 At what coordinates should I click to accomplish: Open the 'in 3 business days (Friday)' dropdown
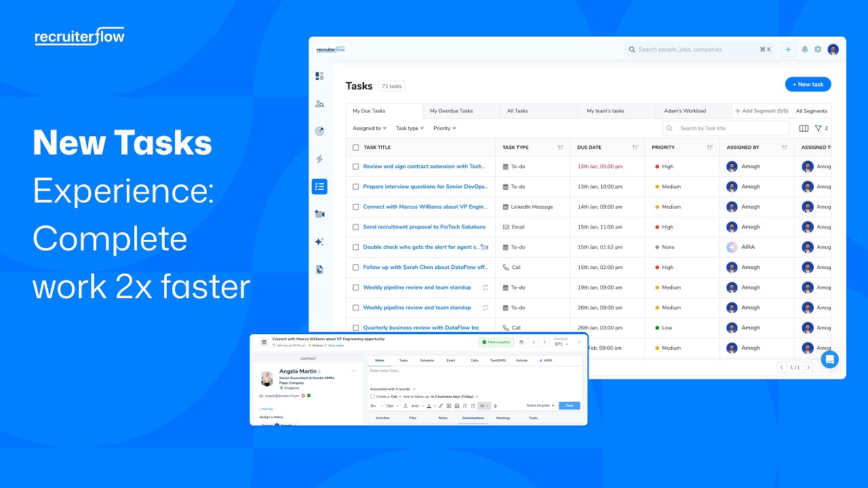click(454, 396)
